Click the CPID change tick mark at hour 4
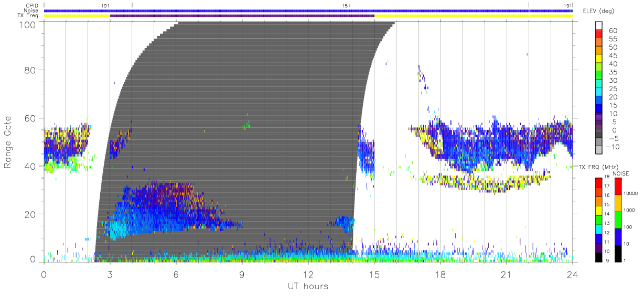 pos(132,5)
